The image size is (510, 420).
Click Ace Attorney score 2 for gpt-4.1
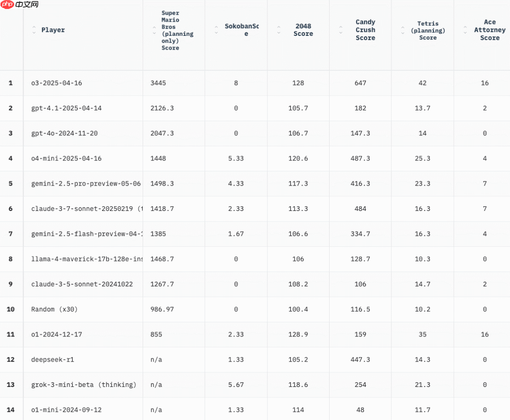pyautogui.click(x=484, y=108)
